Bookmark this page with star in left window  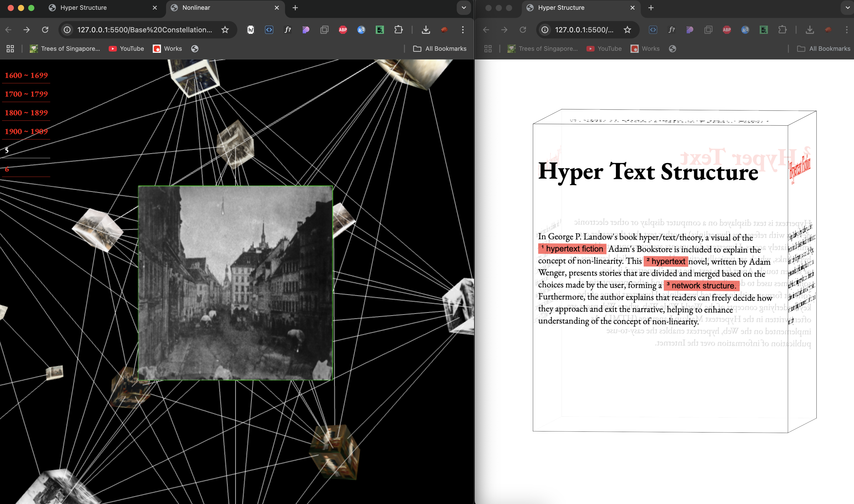225,30
